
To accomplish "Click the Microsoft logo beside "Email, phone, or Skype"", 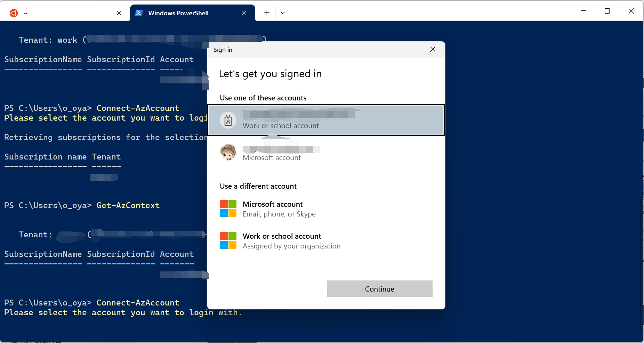I will pos(228,209).
